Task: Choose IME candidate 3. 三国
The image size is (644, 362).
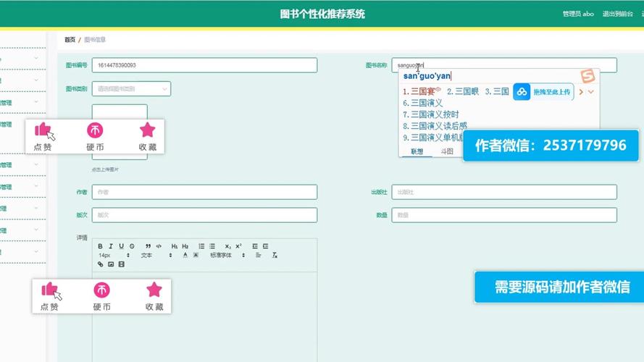Action: point(497,91)
